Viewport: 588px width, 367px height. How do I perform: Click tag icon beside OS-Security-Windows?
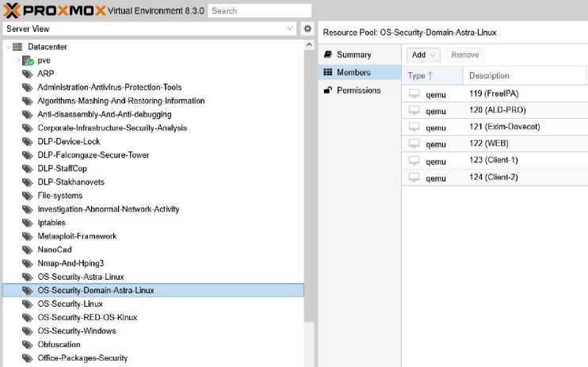(x=28, y=331)
